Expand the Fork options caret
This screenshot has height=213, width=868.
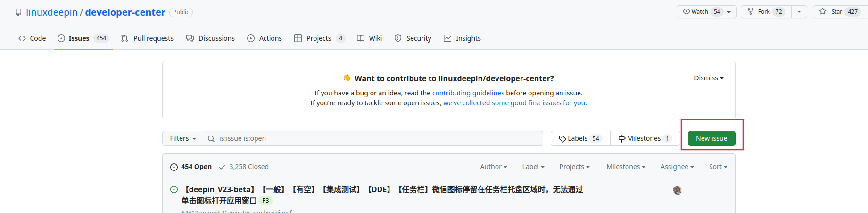click(x=799, y=12)
